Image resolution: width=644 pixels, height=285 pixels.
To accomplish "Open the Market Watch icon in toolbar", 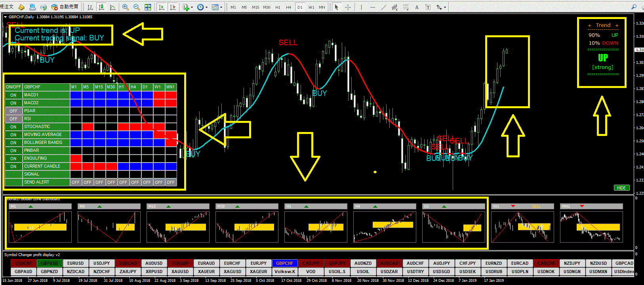I will point(21,7).
